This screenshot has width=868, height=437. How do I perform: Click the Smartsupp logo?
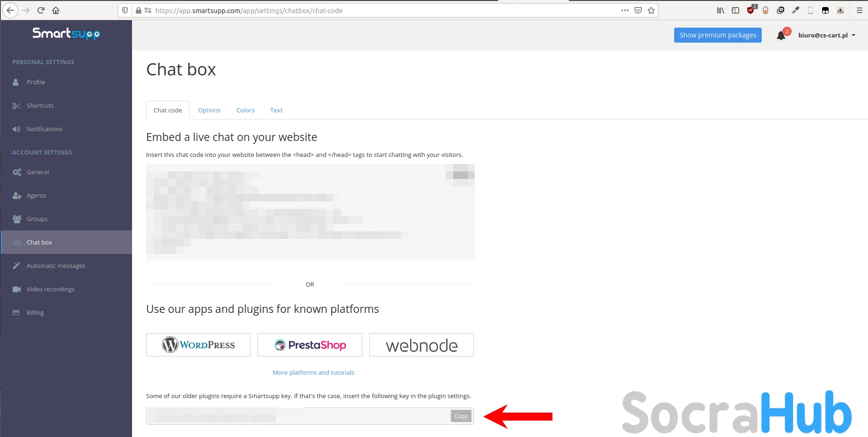tap(66, 34)
